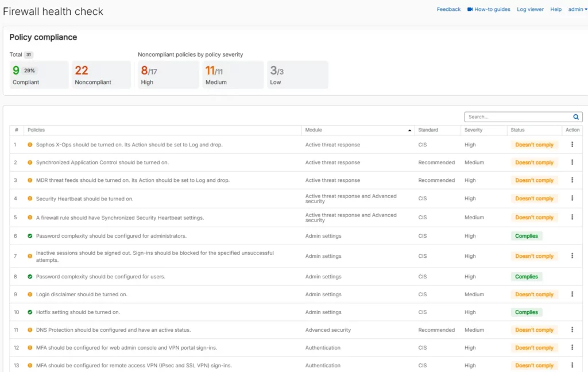
Task: Click warning icon beside MDR threat feeds policy
Action: pyautogui.click(x=29, y=180)
